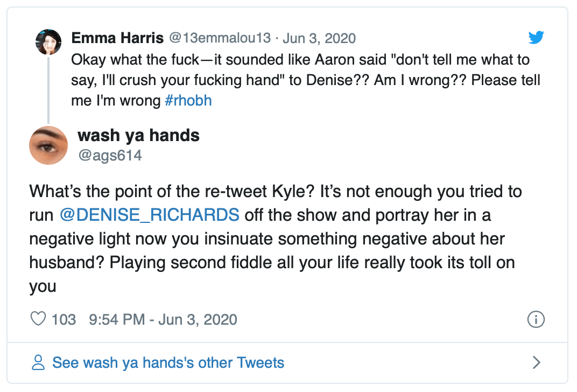The width and height of the screenshot is (577, 392).
Task: Click the Jun 3, 2020 date of the original tweet
Action: [319, 38]
